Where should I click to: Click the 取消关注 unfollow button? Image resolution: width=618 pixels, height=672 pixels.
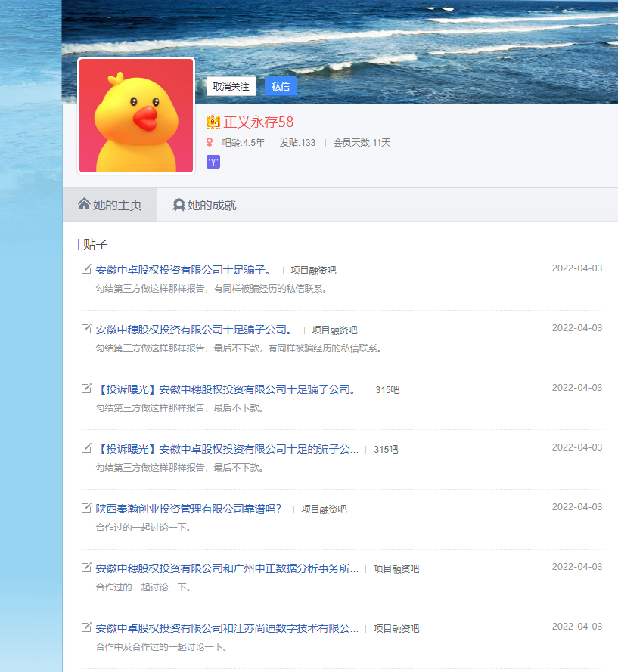click(231, 87)
